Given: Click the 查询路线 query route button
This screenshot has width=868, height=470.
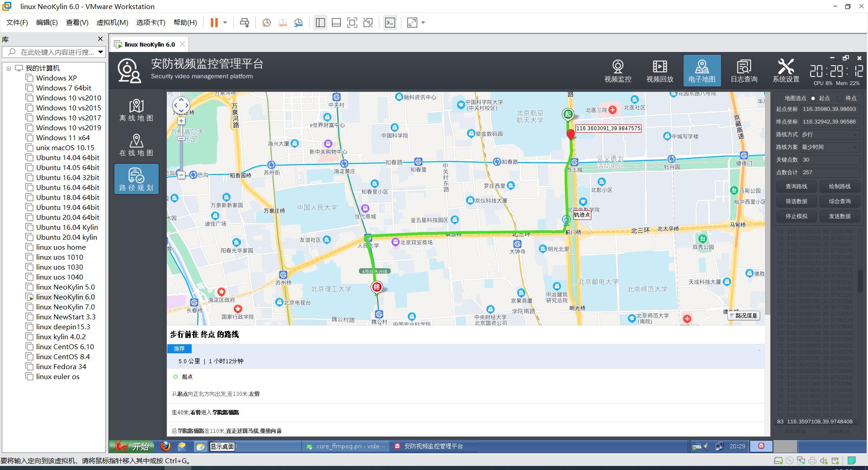Looking at the screenshot, I should click(796, 186).
